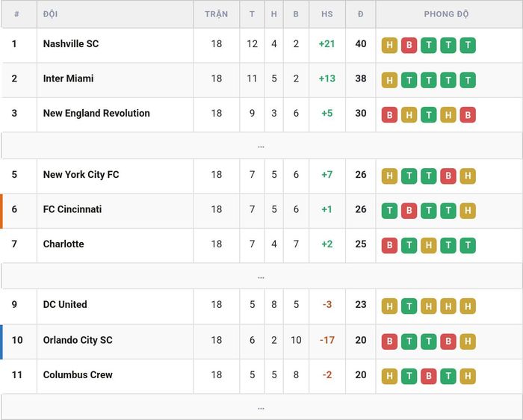Viewport: 523px width, 420px height.
Task: Open the Nashville SC team link
Action: [71, 43]
